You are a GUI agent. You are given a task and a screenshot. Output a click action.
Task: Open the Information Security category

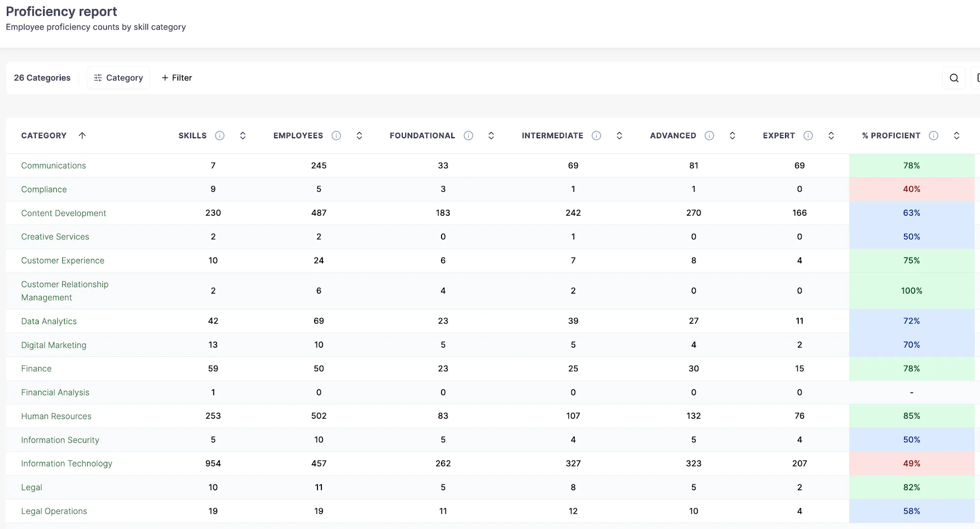60,440
